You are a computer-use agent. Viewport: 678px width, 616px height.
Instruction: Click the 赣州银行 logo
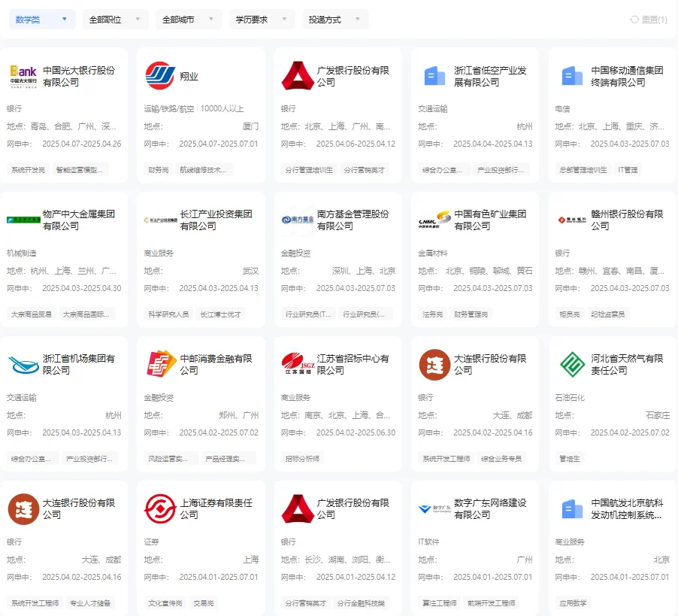pos(571,220)
